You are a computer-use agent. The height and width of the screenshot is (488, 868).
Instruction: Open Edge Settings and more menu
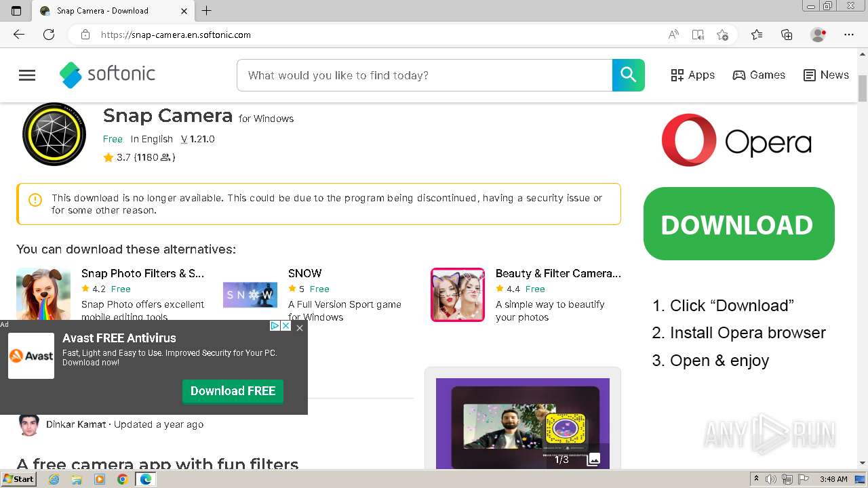point(849,35)
